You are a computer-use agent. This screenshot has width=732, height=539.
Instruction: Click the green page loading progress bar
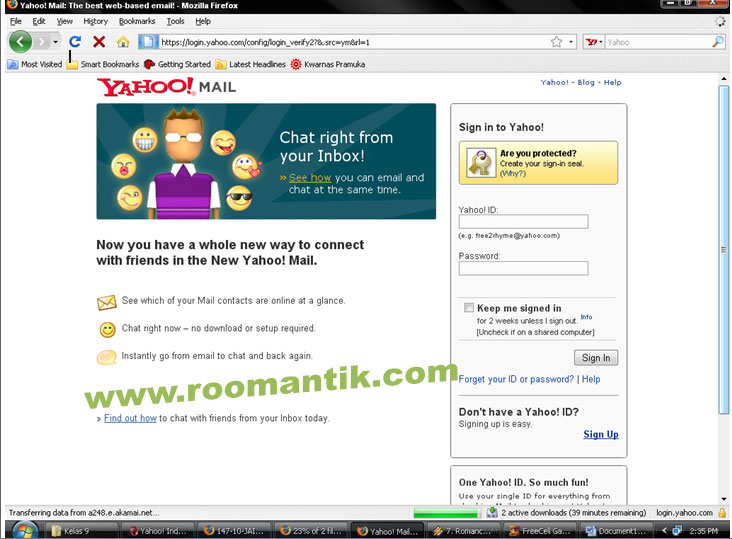coord(446,513)
